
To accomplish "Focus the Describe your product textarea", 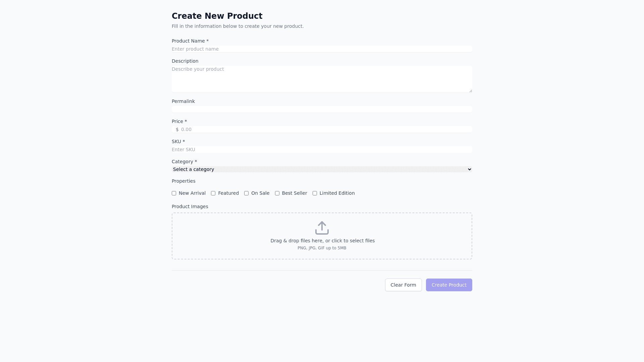I will (x=322, y=79).
